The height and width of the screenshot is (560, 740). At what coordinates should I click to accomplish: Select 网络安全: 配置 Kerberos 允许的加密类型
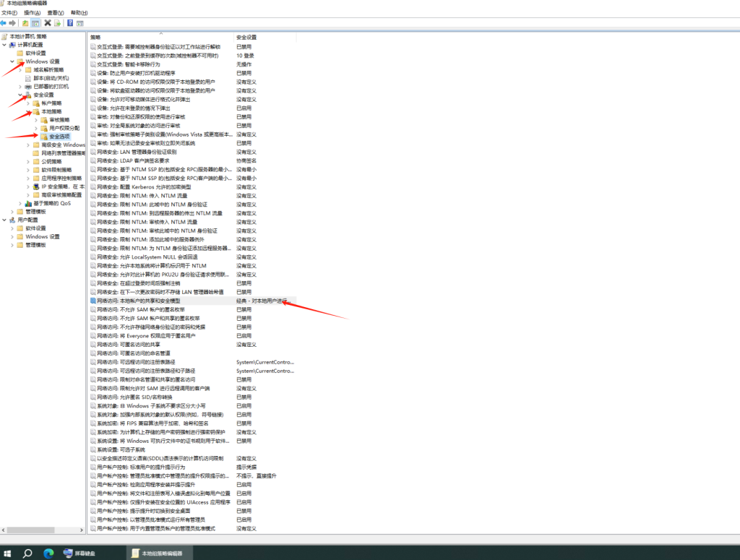[144, 187]
